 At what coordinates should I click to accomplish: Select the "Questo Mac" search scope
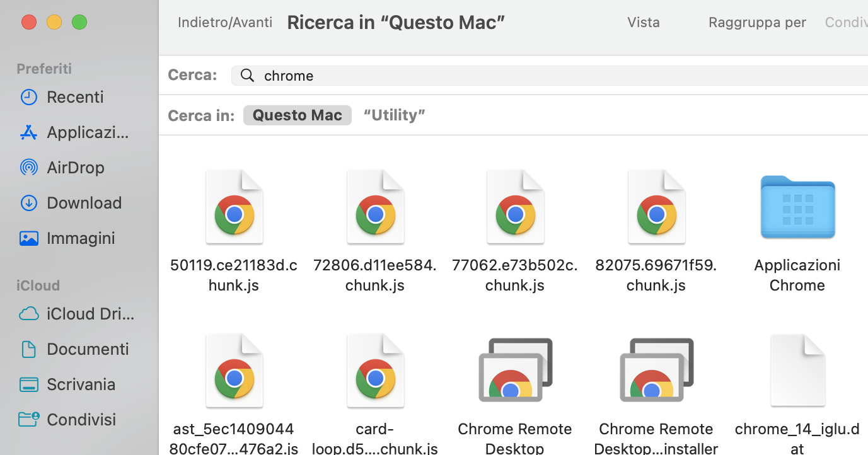(x=297, y=115)
